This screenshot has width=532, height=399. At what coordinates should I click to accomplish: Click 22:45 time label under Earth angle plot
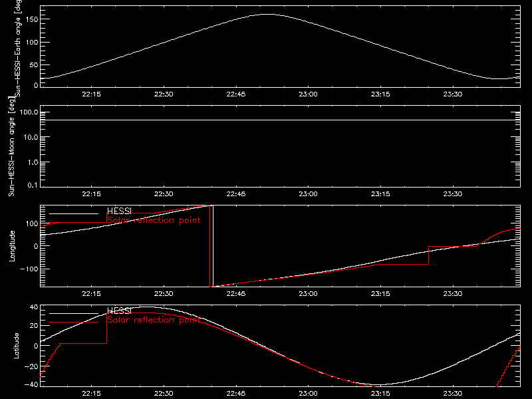click(x=236, y=94)
